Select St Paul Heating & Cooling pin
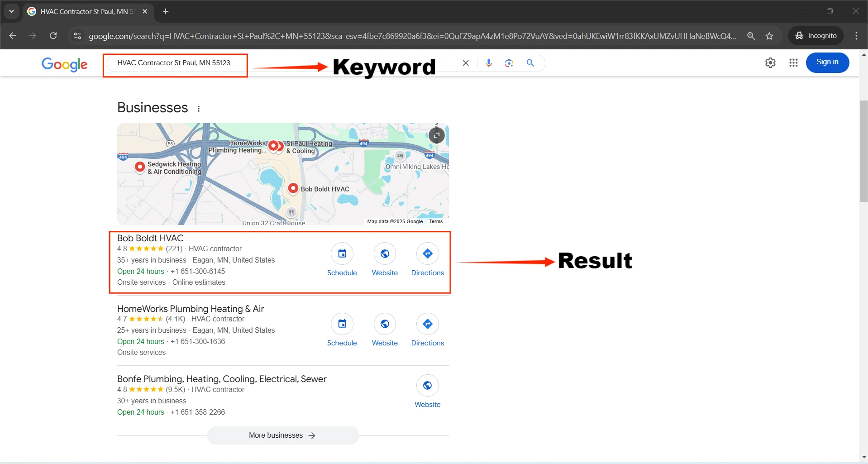The width and height of the screenshot is (868, 464). (281, 146)
